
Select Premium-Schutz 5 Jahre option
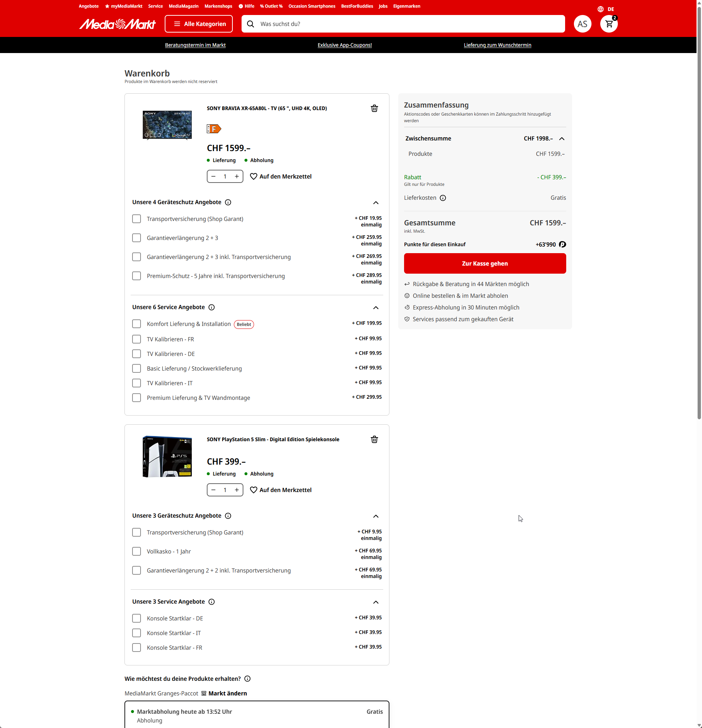(x=137, y=276)
